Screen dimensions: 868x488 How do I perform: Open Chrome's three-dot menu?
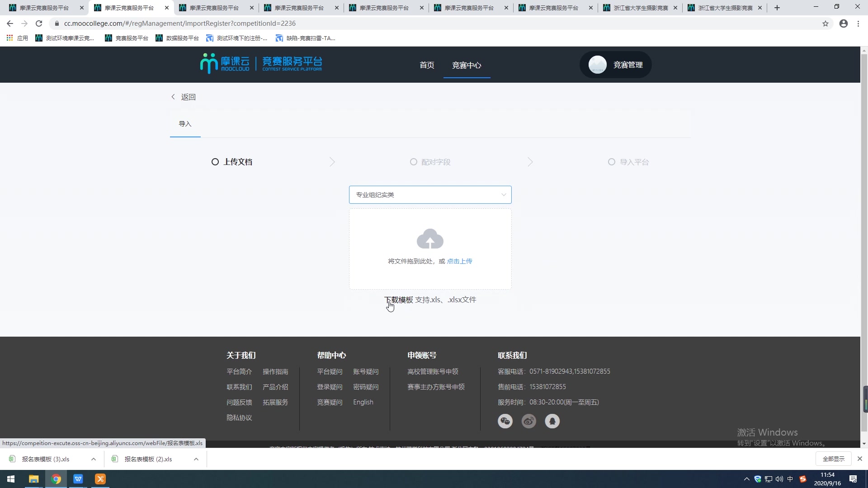pos(858,23)
